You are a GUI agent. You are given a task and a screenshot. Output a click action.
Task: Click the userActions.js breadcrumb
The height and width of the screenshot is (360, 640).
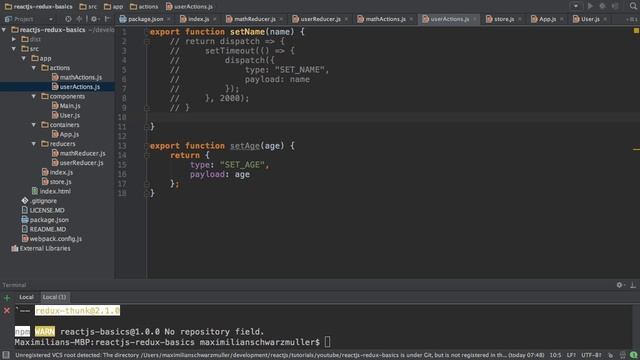(189, 7)
